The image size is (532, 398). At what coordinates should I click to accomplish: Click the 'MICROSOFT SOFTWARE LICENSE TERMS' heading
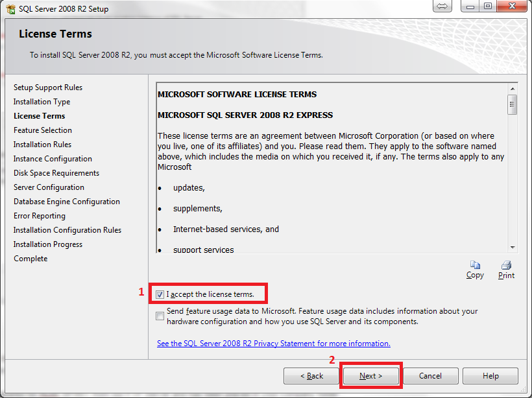[x=237, y=94]
